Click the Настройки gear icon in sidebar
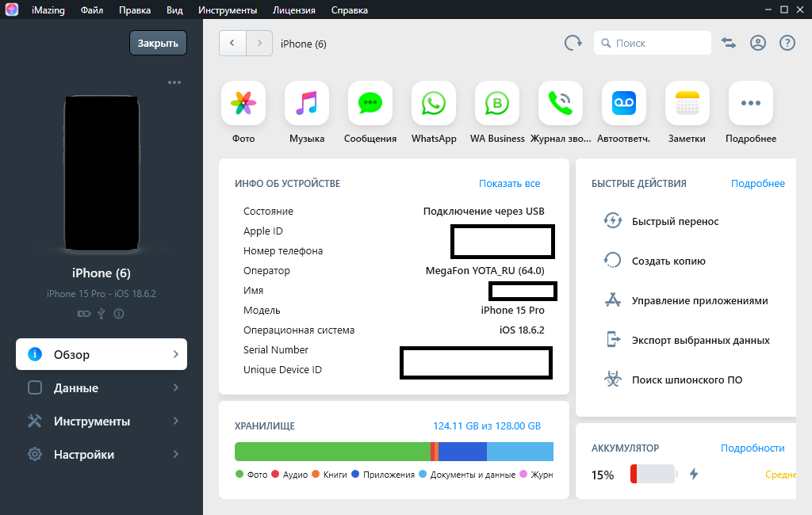 (35, 454)
